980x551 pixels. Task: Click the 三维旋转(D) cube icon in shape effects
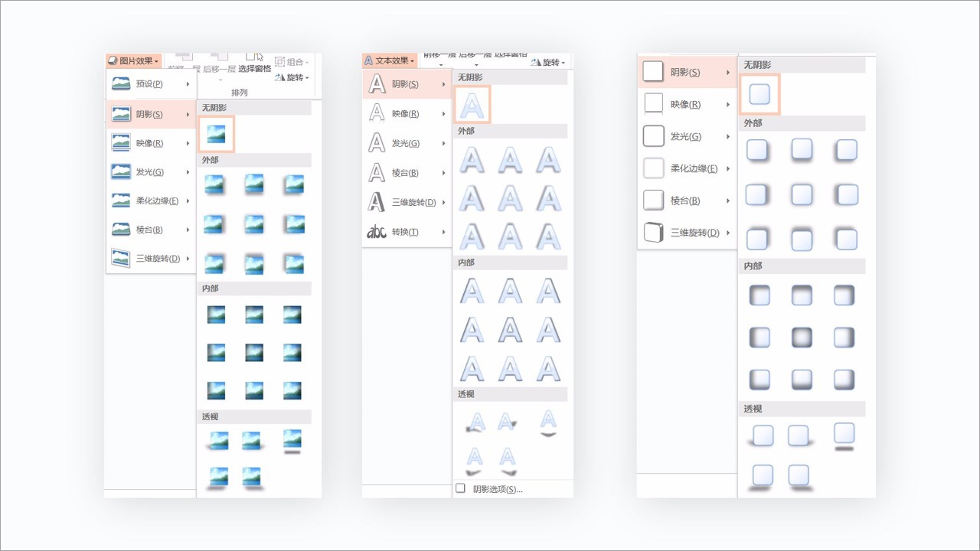[x=653, y=233]
